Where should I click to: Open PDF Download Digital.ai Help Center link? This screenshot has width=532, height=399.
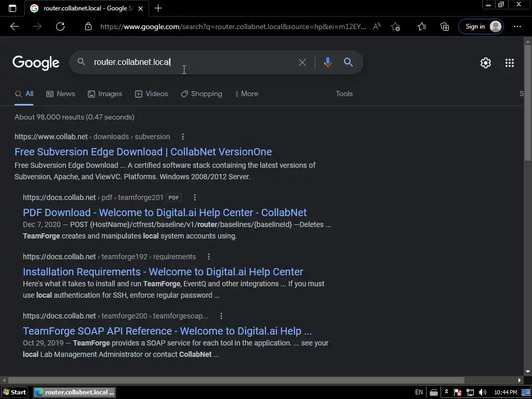165,212
